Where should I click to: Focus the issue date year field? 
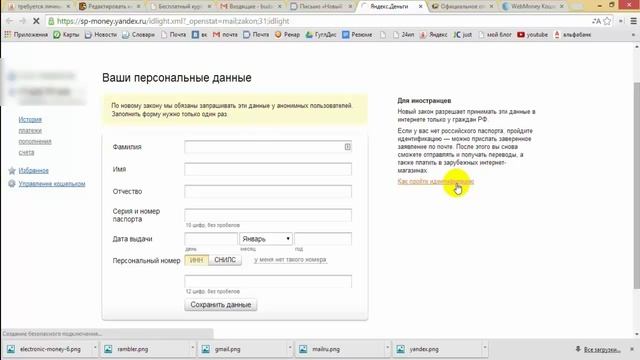(323, 239)
